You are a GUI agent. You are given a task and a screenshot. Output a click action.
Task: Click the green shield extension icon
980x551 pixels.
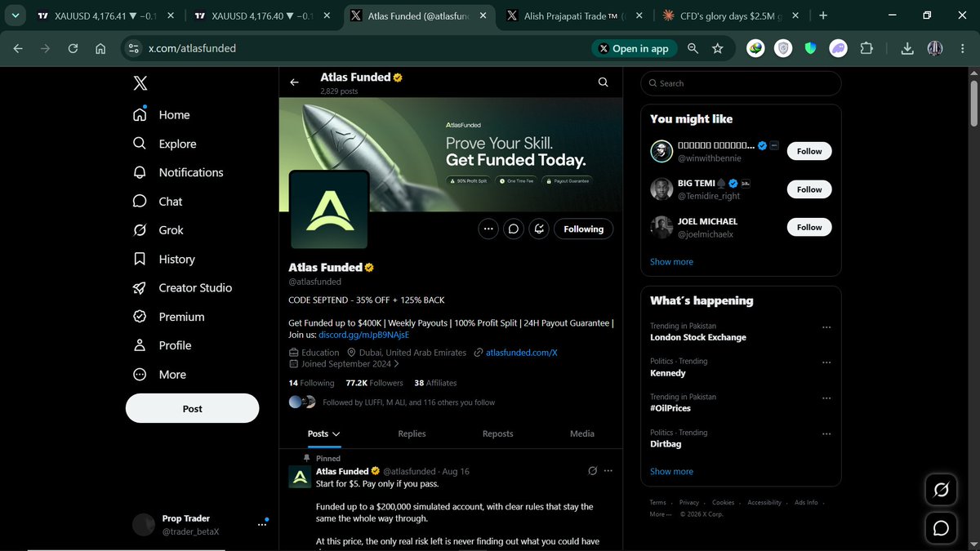(810, 48)
